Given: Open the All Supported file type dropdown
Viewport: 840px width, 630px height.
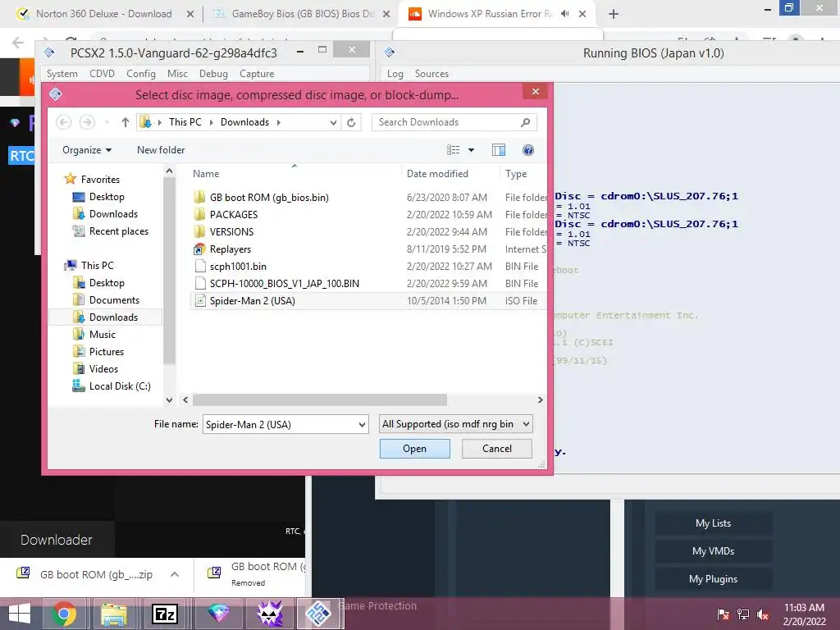Looking at the screenshot, I should (526, 424).
